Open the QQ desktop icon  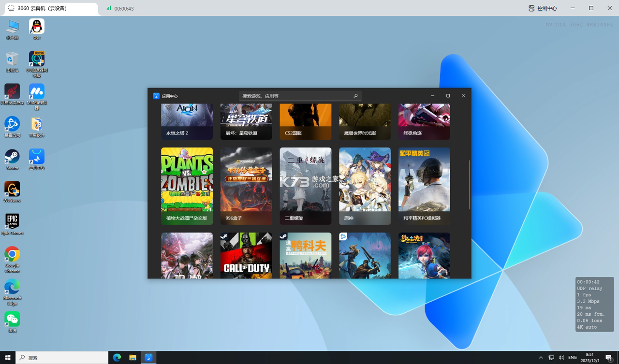tap(37, 29)
